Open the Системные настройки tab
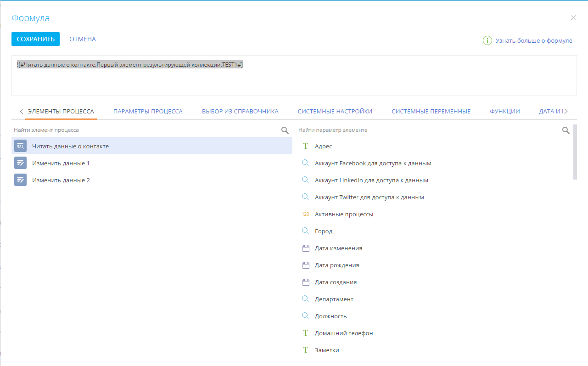588x366 pixels. (335, 111)
